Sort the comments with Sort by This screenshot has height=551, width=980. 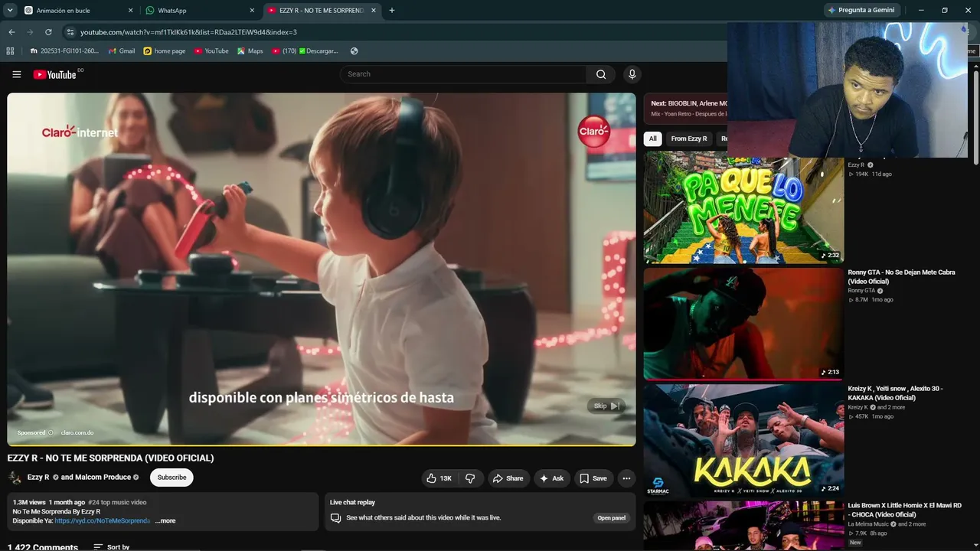111,547
